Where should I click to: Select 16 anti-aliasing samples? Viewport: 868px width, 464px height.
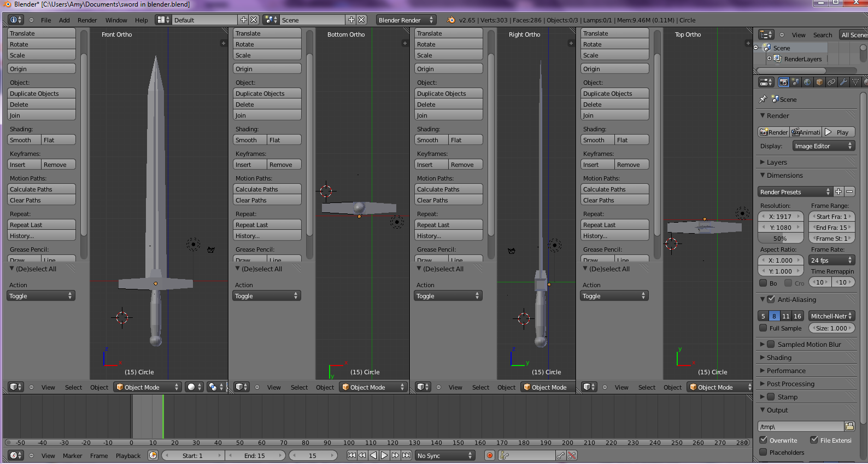797,316
